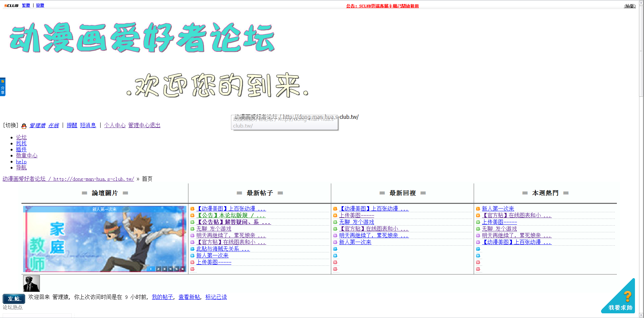Open 新人第一次来 in 最新帖子
Screen dimensions: 644x318
(x=213, y=255)
